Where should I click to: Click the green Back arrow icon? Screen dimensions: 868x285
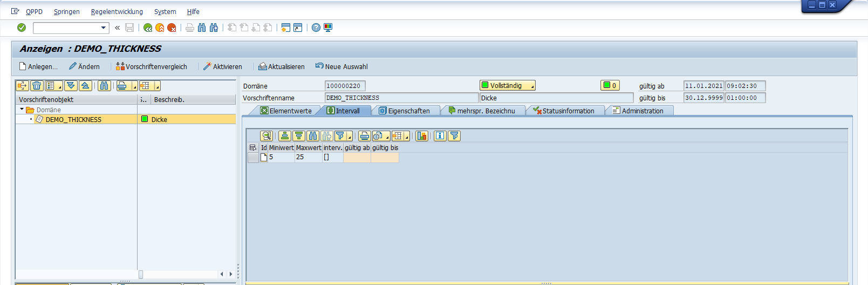[x=148, y=28]
